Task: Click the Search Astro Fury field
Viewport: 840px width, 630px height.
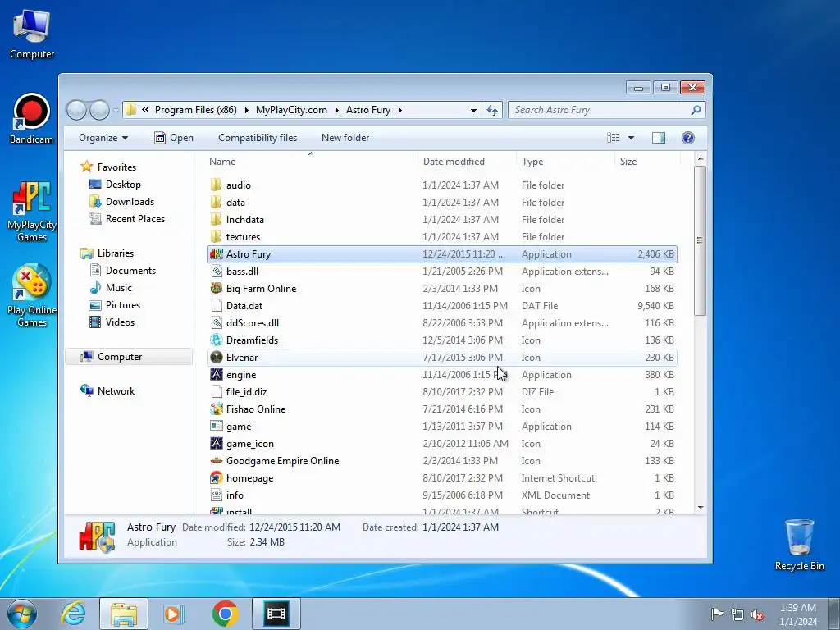Action: 606,111
